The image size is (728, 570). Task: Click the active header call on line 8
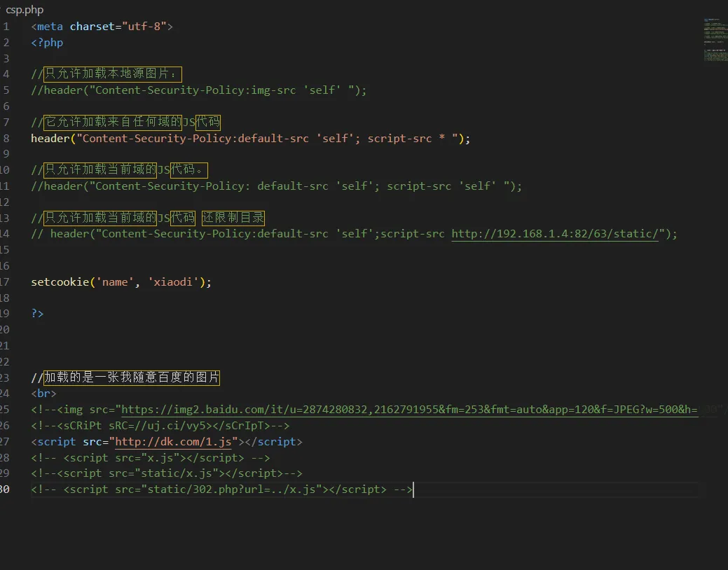(x=250, y=139)
